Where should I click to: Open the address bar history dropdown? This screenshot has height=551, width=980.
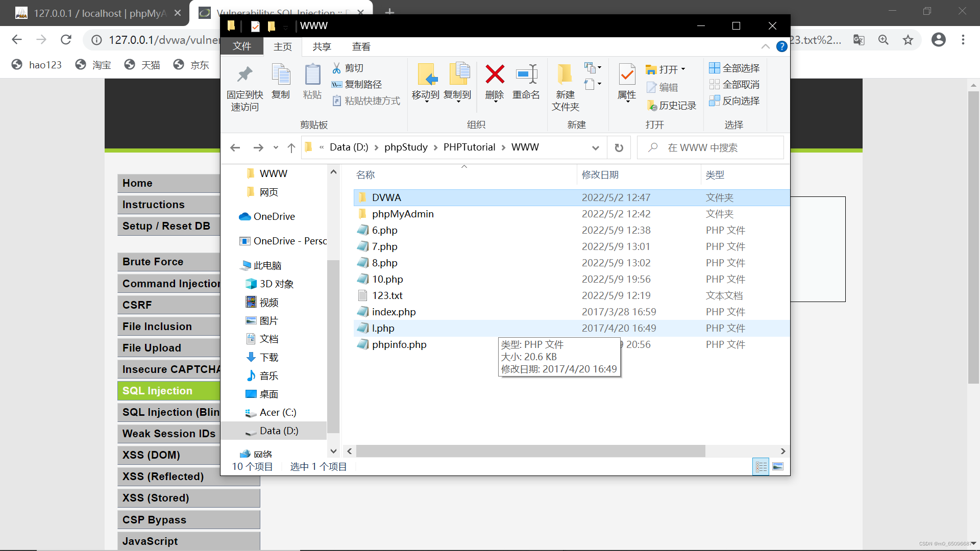[x=596, y=147]
